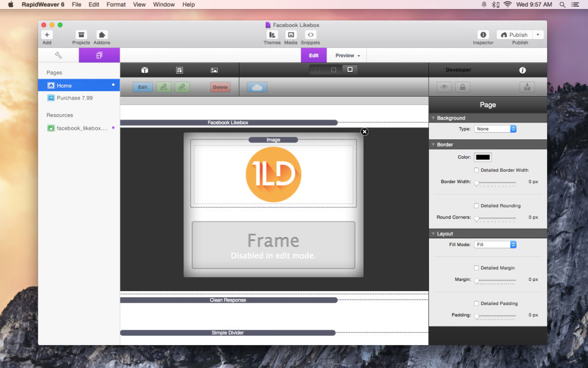Click the download box icon in inspector

[x=527, y=87]
